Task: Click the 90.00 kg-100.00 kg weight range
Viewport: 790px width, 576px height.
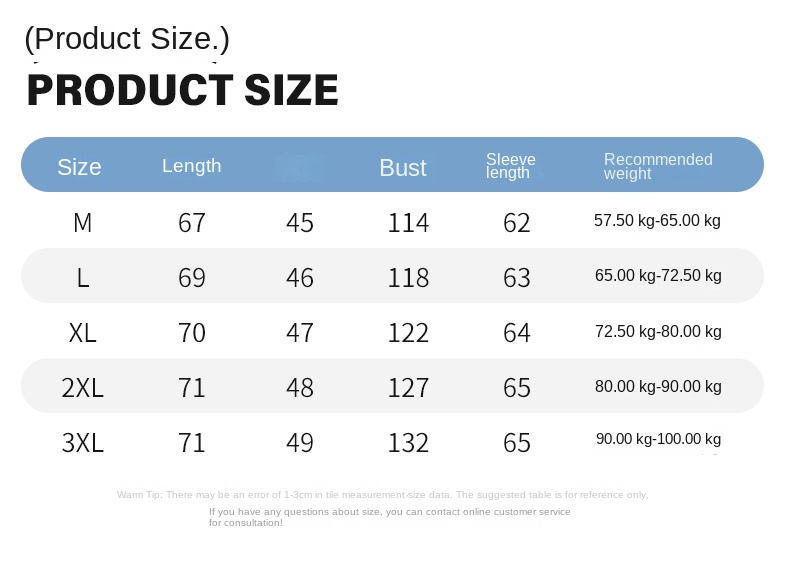Action: [x=657, y=440]
